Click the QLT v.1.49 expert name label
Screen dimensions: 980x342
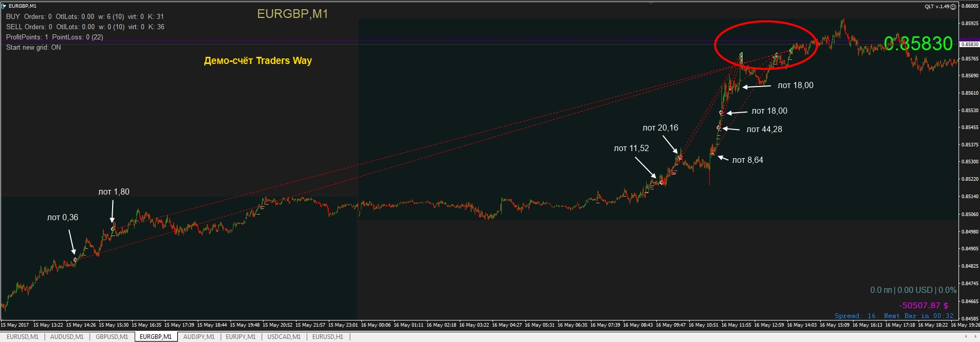coord(936,7)
